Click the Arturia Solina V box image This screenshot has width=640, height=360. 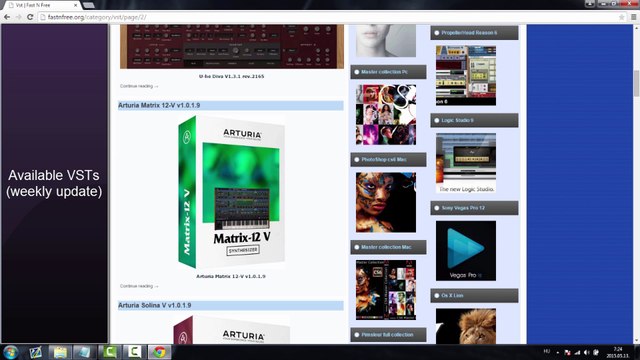pos(231,329)
